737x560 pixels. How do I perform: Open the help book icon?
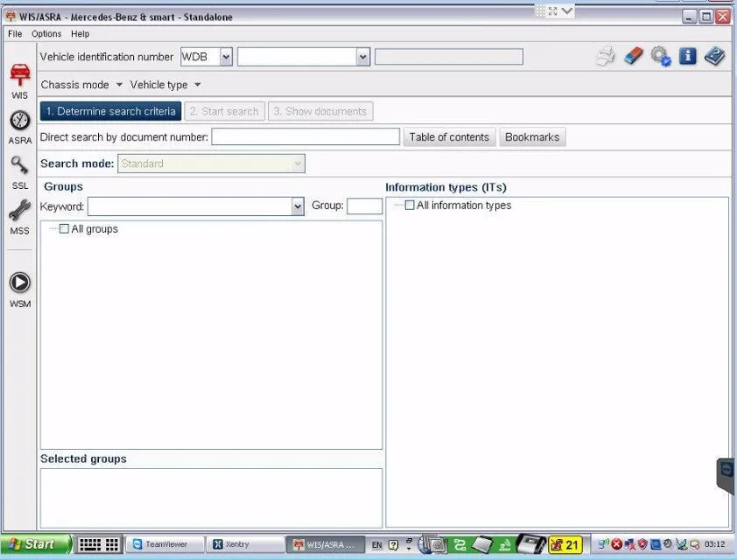pyautogui.click(x=714, y=56)
